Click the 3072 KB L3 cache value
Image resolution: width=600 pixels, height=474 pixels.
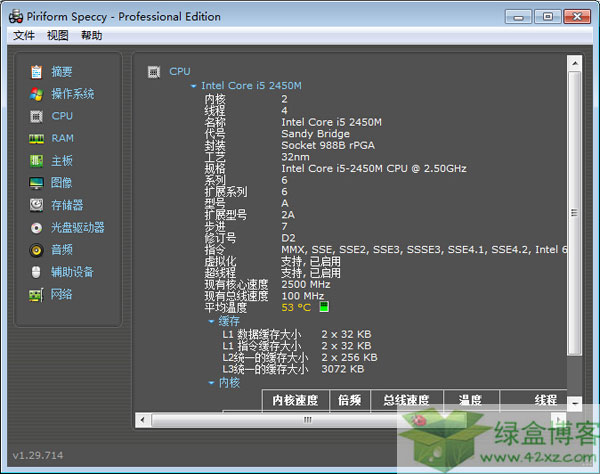(343, 369)
